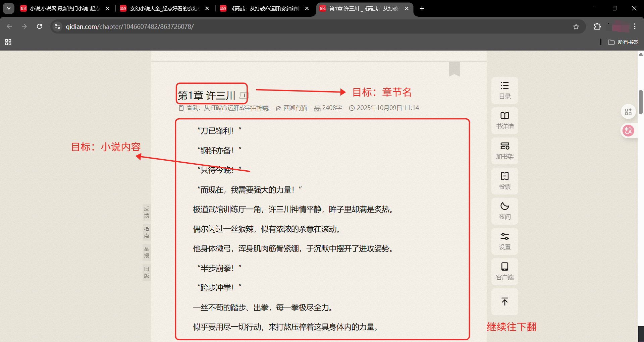Open the comment bubble beside chapter title
Image resolution: width=644 pixels, height=342 pixels.
(244, 96)
